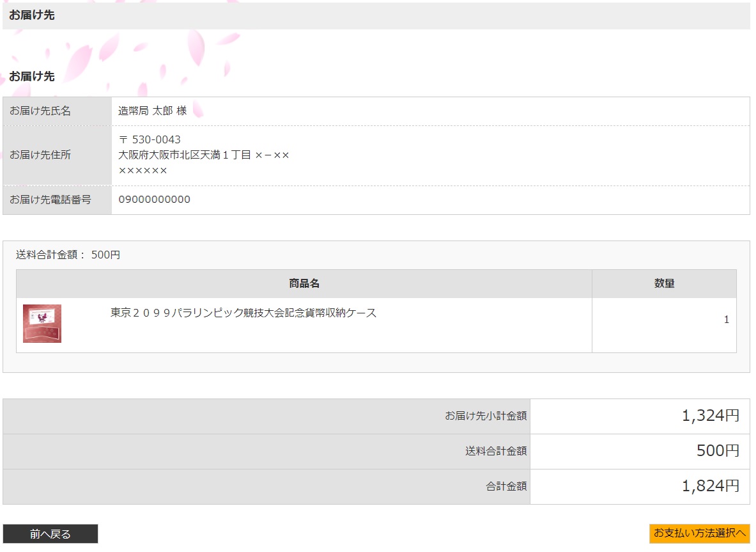Click the phone number 09000000000
This screenshot has height=552, width=756.
click(155, 200)
